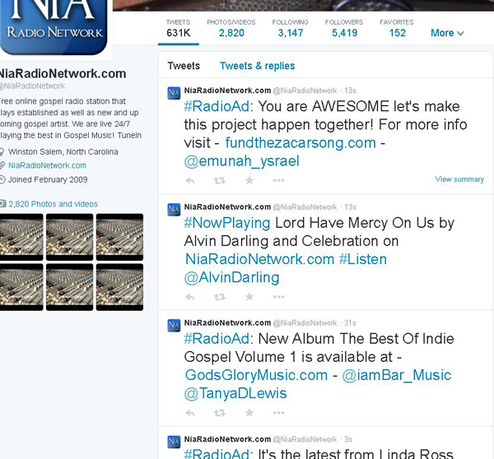Reply to the fundthezacarsong RadioAd tweet
This screenshot has width=494, height=459.
pyautogui.click(x=190, y=181)
